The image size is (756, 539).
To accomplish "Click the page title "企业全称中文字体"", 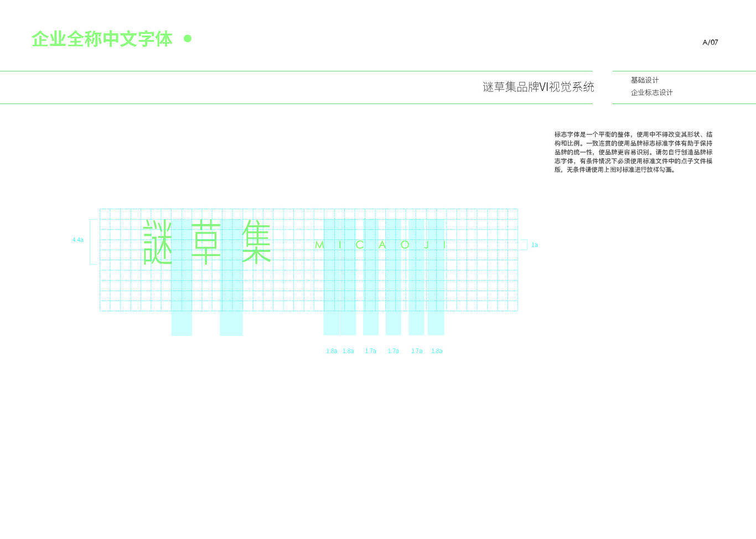I will tap(102, 39).
